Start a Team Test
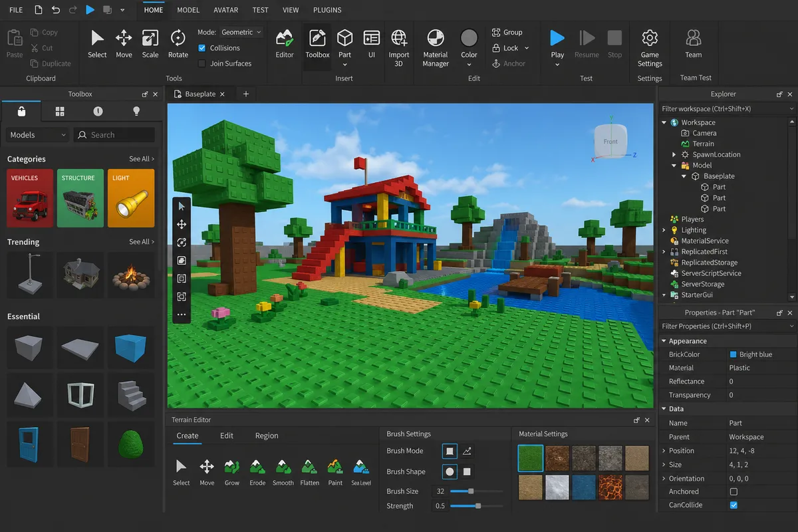The image size is (798, 532). click(694, 44)
